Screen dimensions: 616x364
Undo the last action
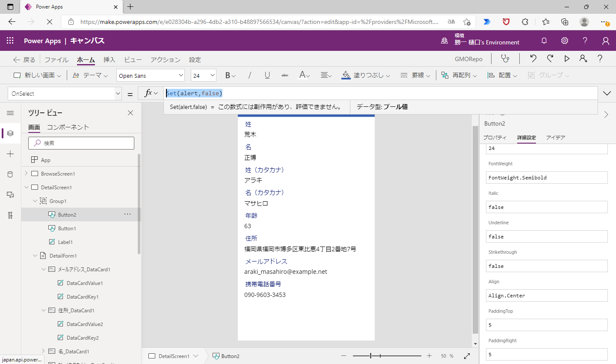533,59
